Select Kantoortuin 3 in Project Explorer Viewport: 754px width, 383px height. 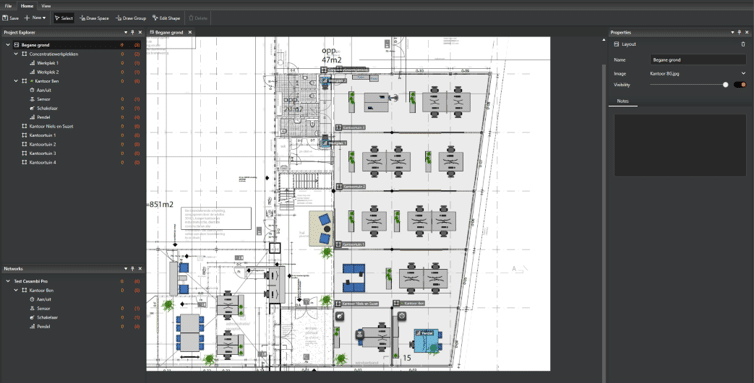(x=42, y=153)
